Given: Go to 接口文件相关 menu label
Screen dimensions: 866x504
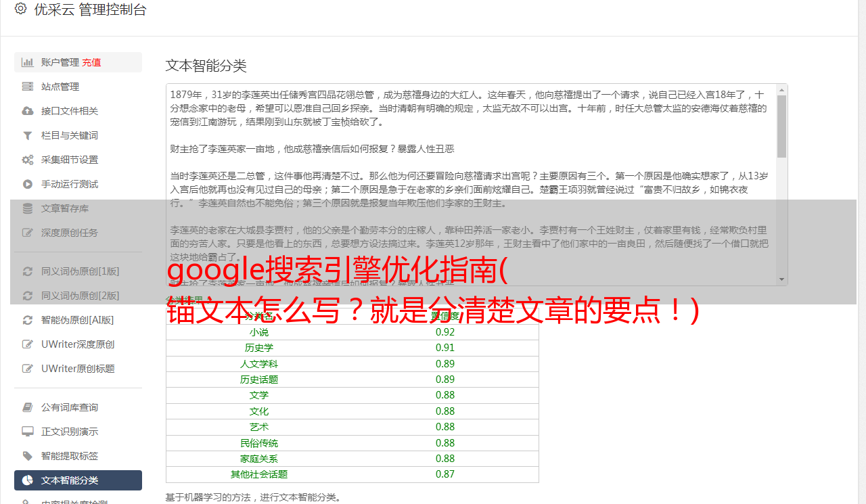Looking at the screenshot, I should 70,111.
